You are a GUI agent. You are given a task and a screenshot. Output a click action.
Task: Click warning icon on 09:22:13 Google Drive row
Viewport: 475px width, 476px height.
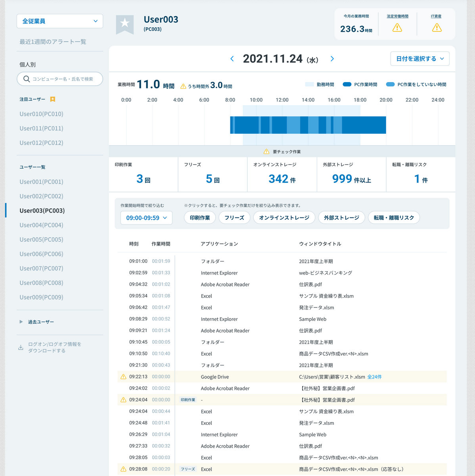123,377
